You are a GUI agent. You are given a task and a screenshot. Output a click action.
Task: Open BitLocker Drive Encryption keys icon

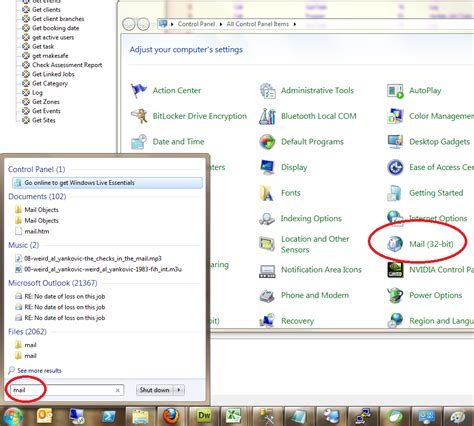coord(139,116)
